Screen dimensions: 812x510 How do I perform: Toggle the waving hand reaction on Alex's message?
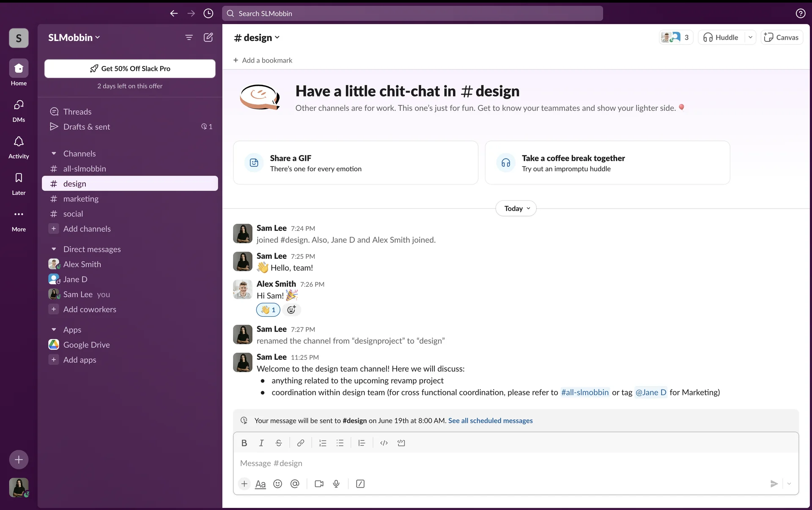pos(268,310)
